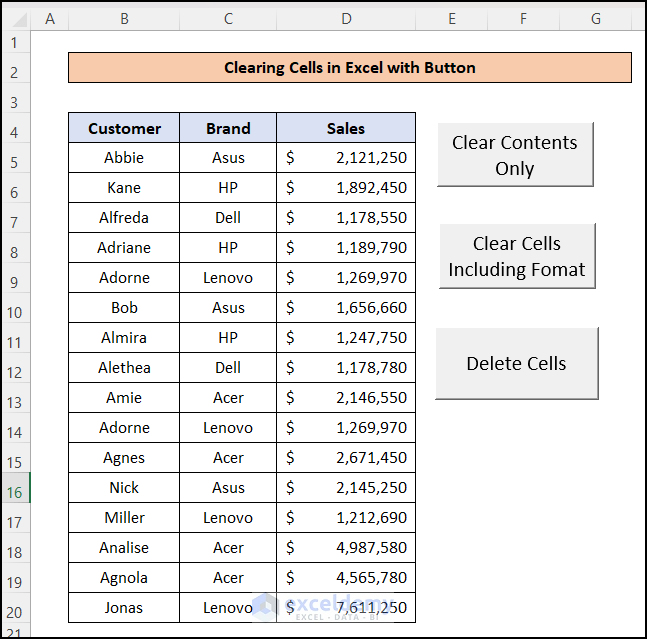Click the row 16 header

tap(15, 492)
